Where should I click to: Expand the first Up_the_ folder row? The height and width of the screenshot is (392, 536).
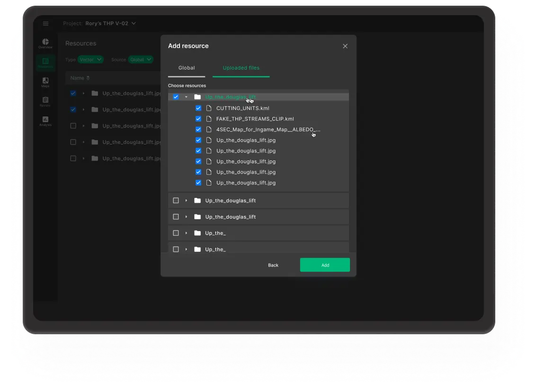tap(186, 233)
